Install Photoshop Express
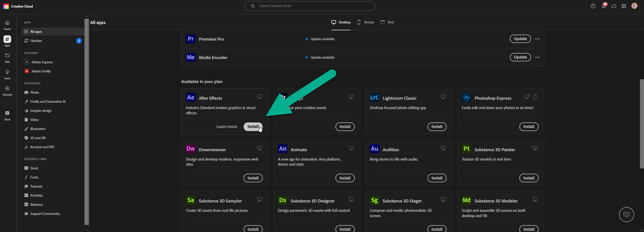This screenshot has height=232, width=644. click(x=529, y=127)
